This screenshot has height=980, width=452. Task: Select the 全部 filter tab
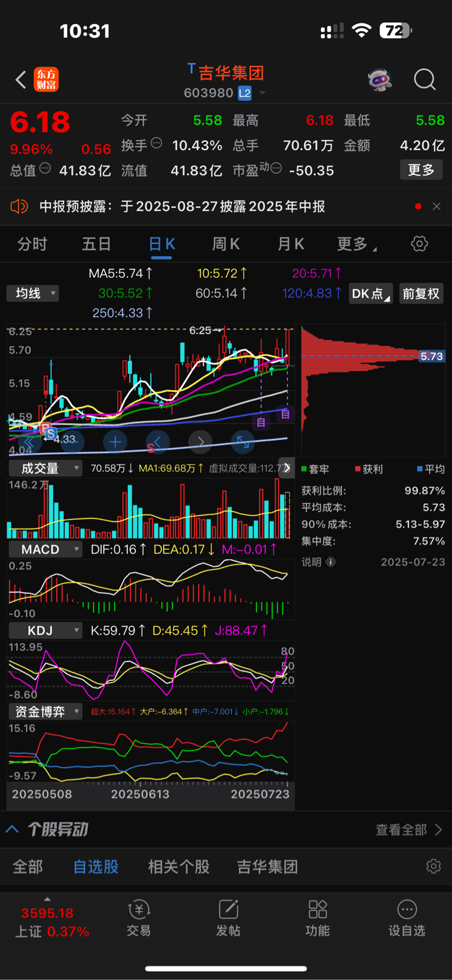pos(28,867)
